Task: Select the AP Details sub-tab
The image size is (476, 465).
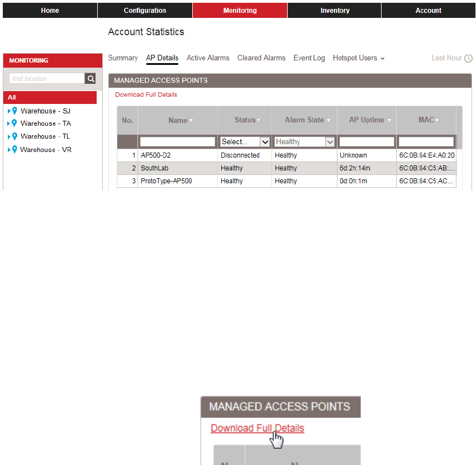Action: [x=162, y=58]
